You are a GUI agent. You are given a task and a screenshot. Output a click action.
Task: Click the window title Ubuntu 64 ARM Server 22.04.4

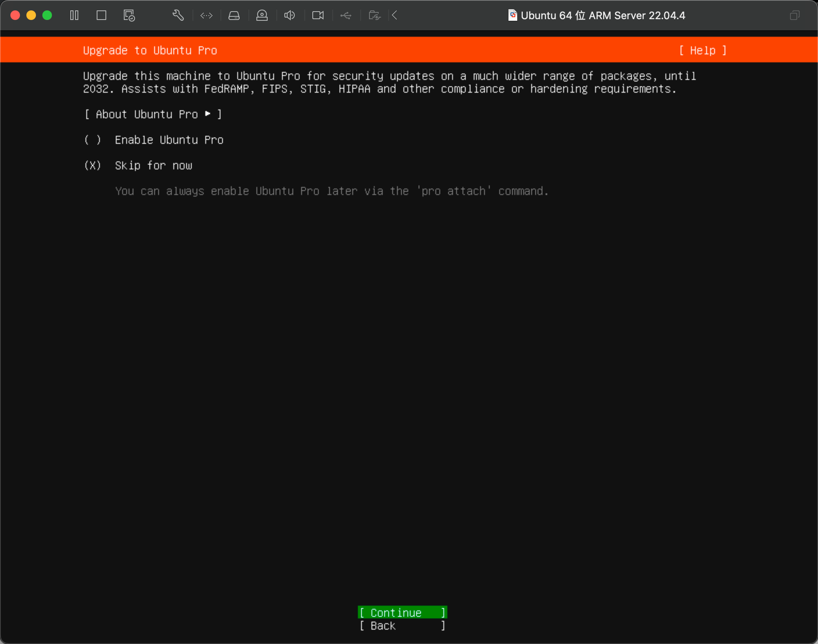(603, 16)
